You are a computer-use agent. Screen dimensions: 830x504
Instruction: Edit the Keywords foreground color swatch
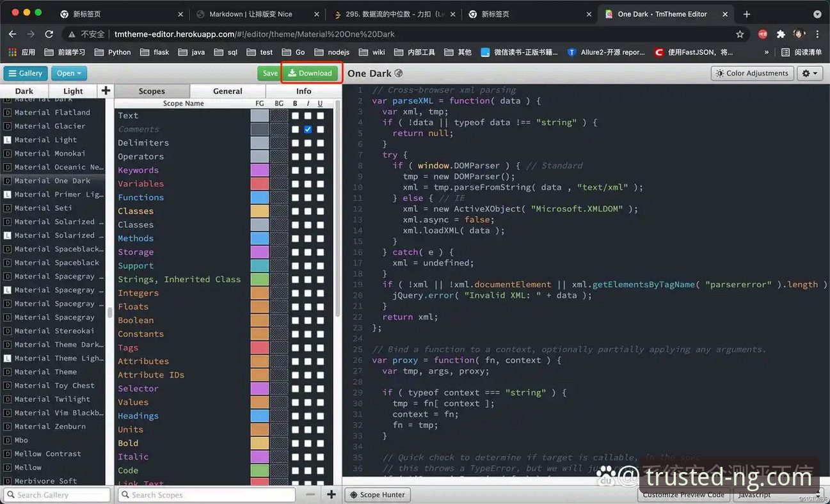(260, 170)
